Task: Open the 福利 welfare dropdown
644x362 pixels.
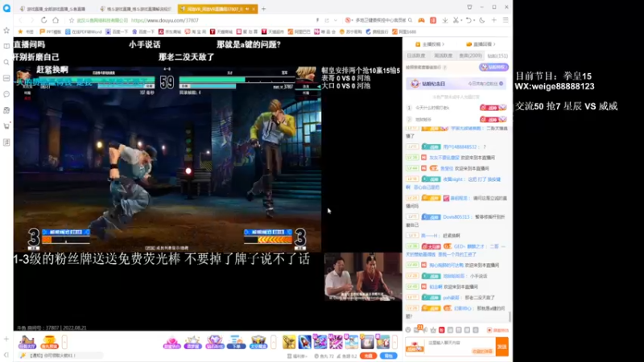Action: tap(298, 356)
